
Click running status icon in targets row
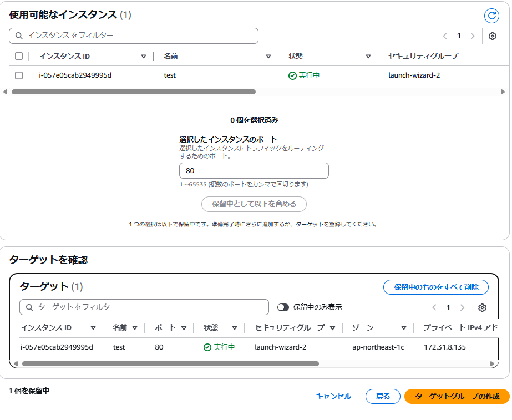coord(207,347)
